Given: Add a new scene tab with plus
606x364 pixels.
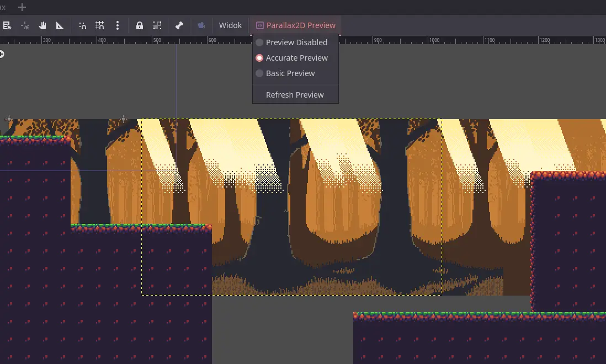Looking at the screenshot, I should (22, 7).
